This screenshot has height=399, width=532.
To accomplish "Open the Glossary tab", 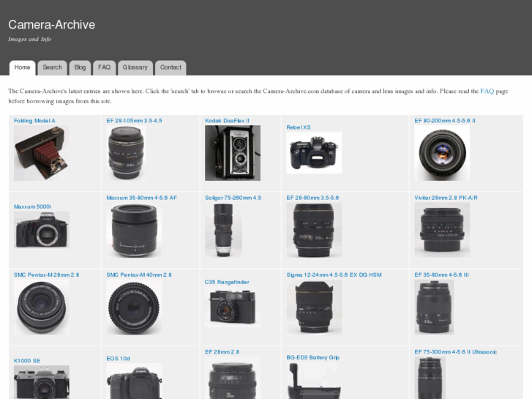I will point(135,67).
